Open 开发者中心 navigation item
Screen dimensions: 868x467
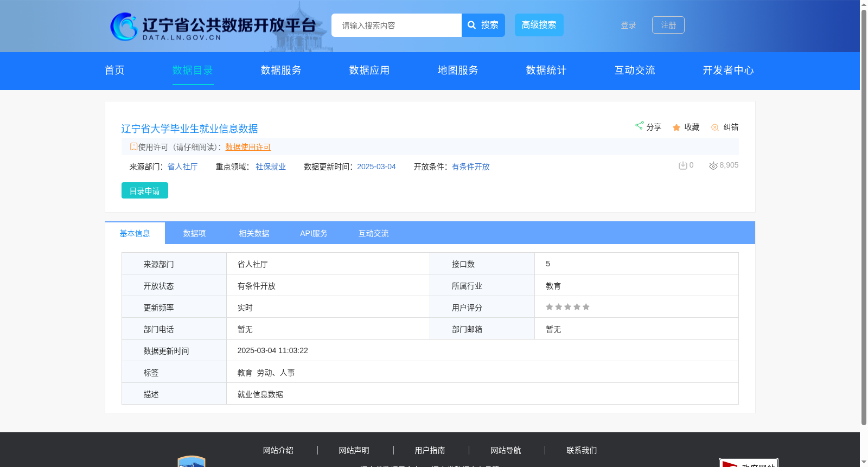(728, 70)
